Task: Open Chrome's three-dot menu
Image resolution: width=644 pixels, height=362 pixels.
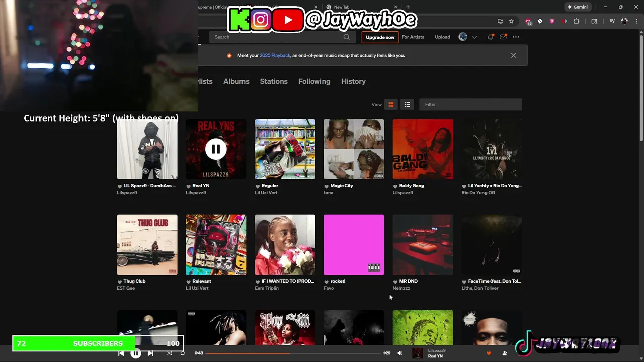Action: click(x=637, y=21)
